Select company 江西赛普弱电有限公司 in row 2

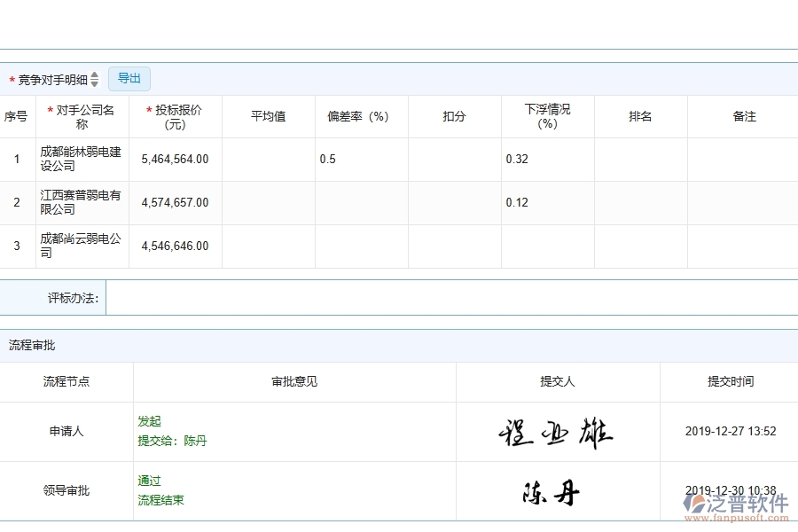pos(82,202)
